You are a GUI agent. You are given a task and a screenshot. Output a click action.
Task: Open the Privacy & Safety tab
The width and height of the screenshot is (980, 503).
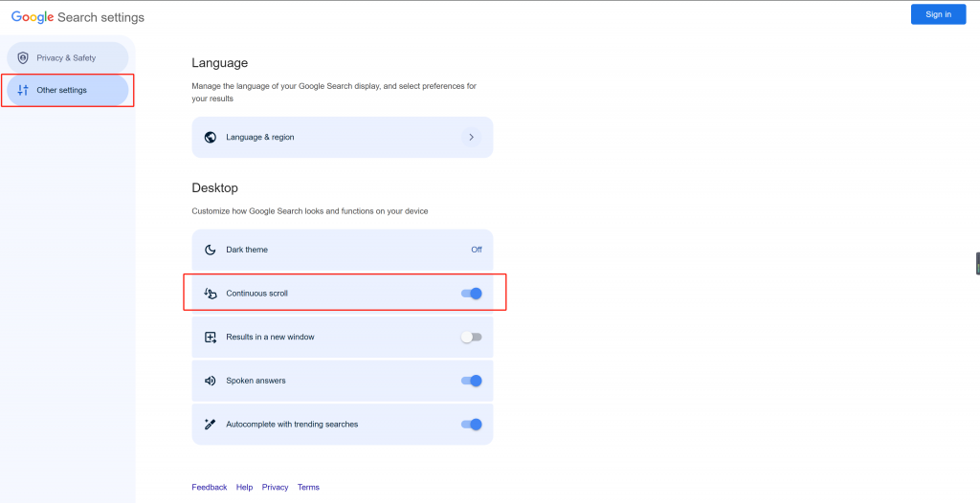(68, 58)
